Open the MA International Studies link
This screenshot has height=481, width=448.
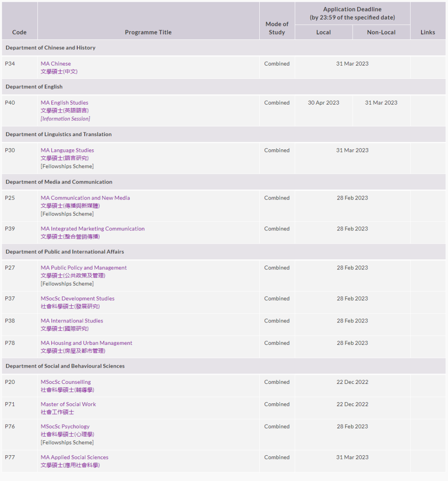72,321
